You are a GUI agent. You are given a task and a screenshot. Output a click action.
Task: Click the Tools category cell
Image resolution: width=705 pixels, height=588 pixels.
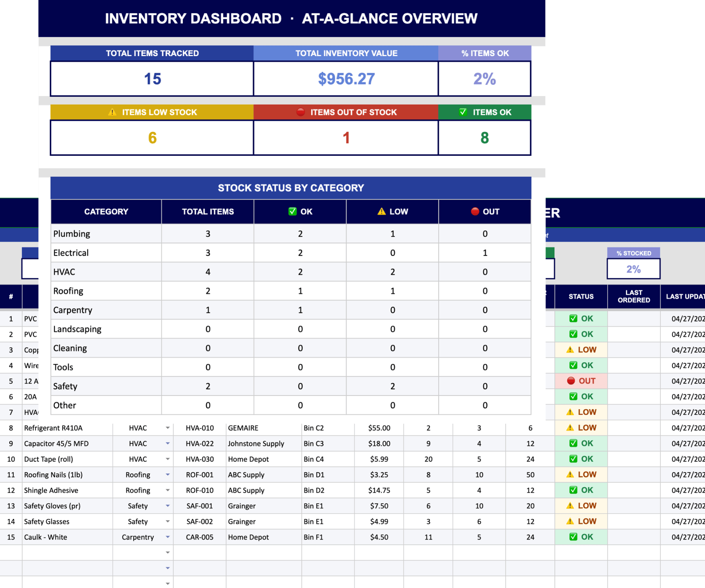pyautogui.click(x=106, y=367)
